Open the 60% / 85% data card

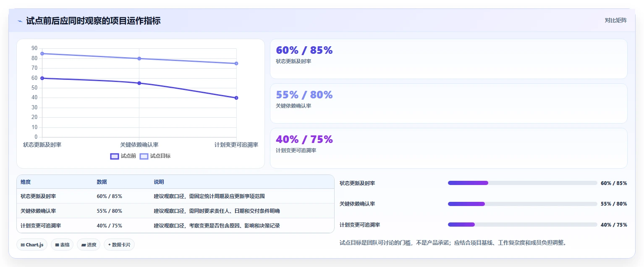[x=448, y=59]
